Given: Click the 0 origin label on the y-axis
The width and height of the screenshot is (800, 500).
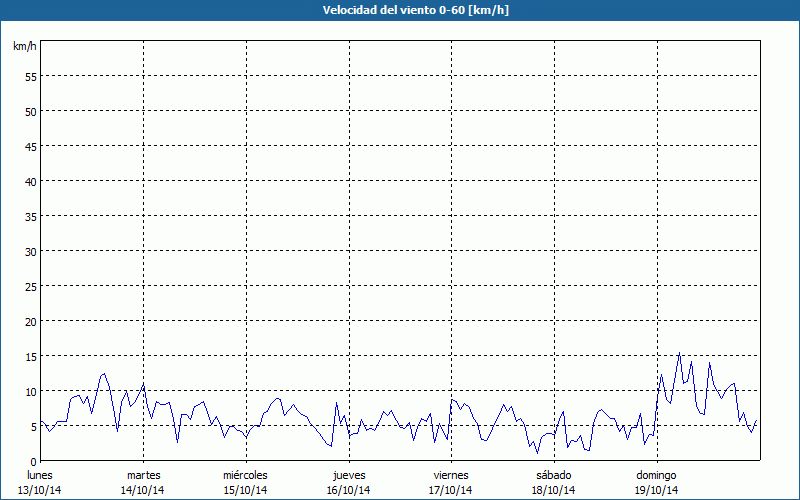Looking at the screenshot, I should 33,461.
